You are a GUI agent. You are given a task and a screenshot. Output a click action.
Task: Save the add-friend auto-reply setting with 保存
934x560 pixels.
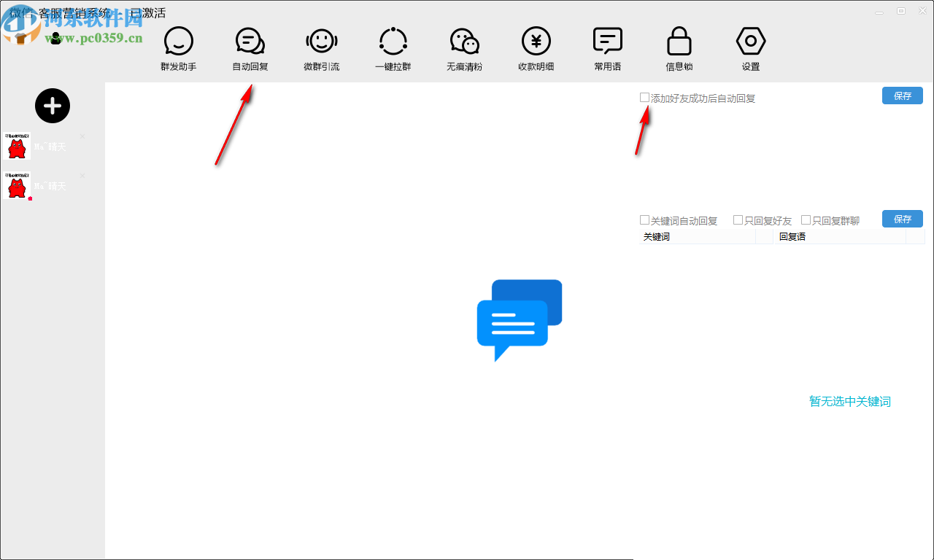[903, 96]
